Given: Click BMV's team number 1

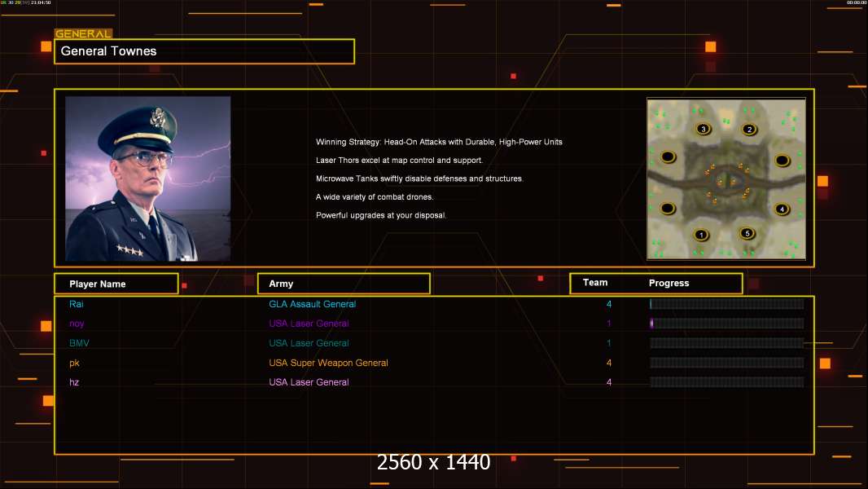Looking at the screenshot, I should click(609, 343).
